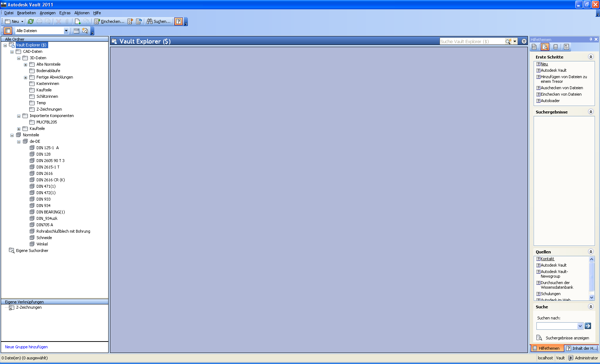Click the Kontakt link under Quellen

pos(547,259)
